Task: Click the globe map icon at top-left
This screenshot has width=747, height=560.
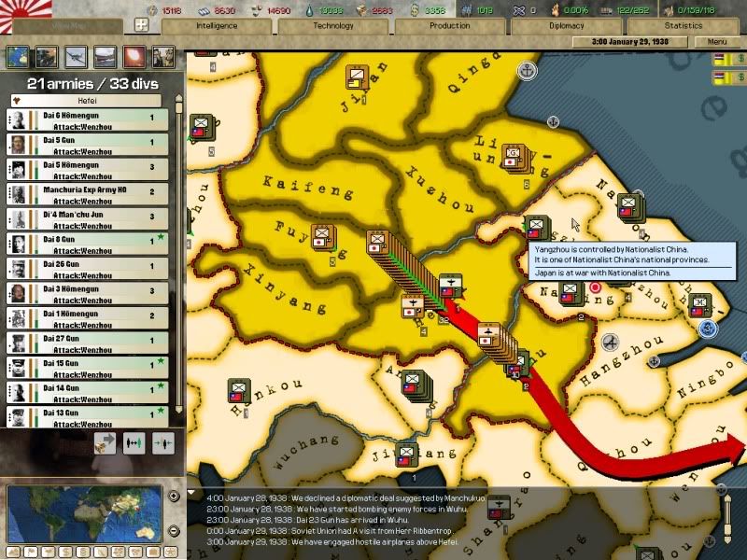Action: [x=18, y=56]
